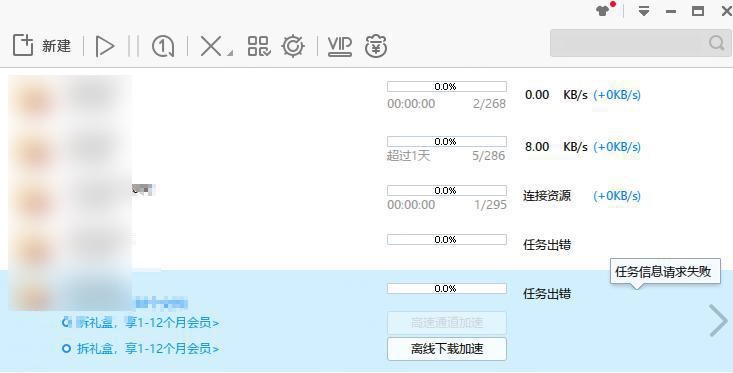
Task: Open the priority download clock icon
Action: tap(163, 46)
